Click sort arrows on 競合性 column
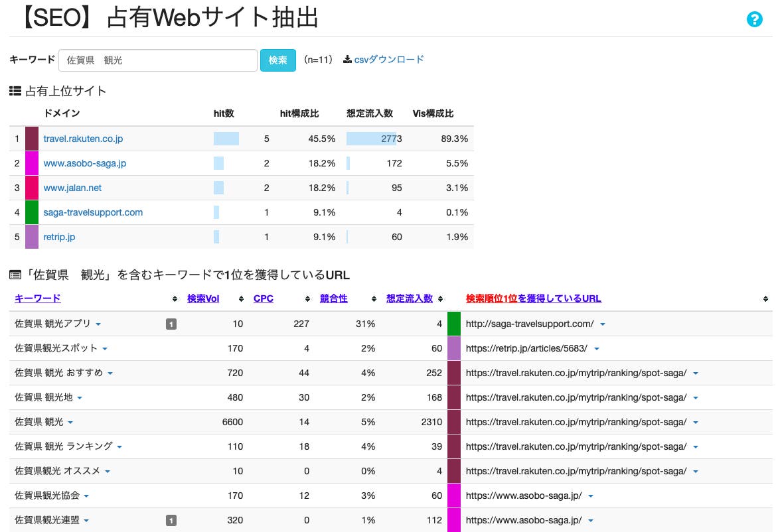This screenshot has width=776, height=532. tap(374, 299)
